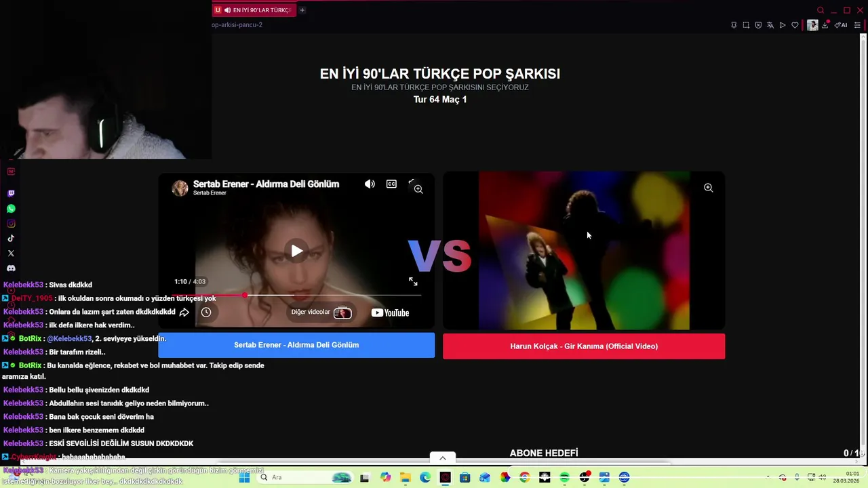Viewport: 868px width, 488px height.
Task: Open Instagram sidebar icon
Action: coord(11,224)
